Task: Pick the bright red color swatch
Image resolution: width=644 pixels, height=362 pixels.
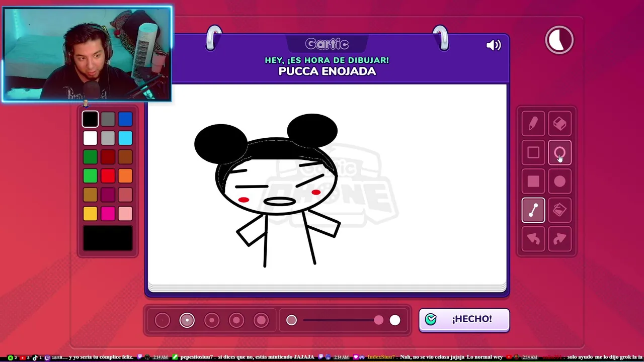Action: click(x=108, y=175)
